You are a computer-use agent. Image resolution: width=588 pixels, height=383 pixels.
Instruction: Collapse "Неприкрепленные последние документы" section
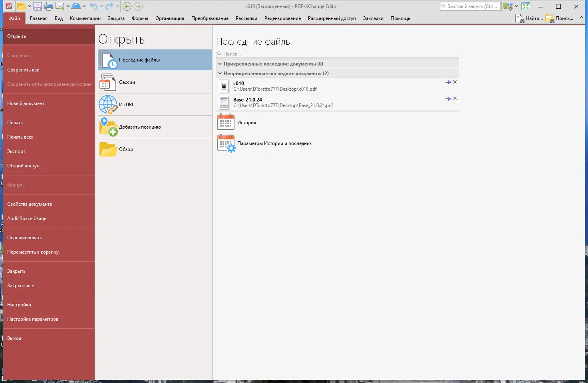(220, 73)
